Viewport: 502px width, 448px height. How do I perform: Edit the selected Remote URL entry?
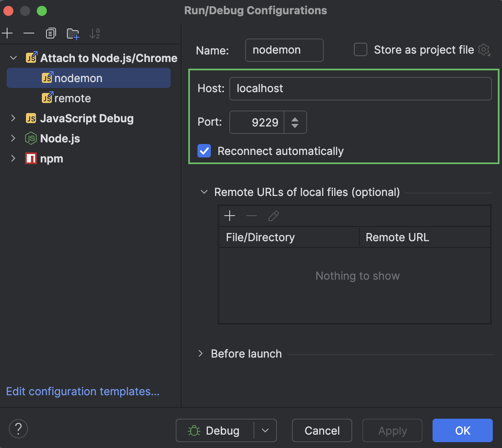click(274, 216)
